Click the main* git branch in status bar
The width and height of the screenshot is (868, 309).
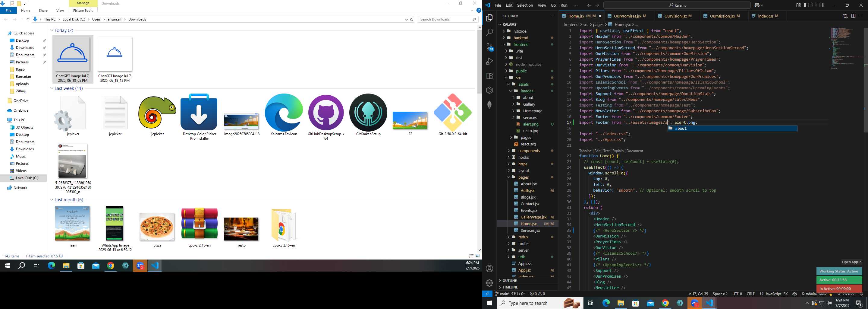point(502,294)
